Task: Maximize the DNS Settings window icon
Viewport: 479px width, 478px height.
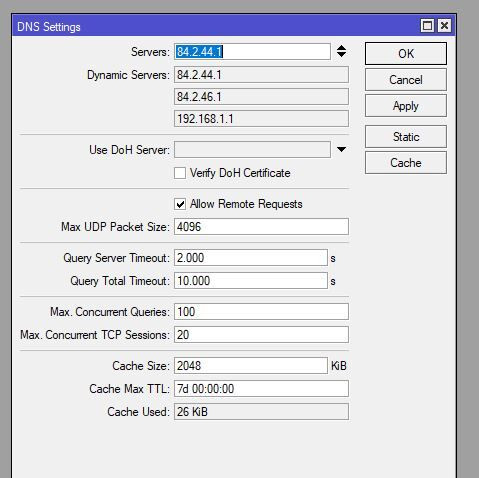Action: pos(427,26)
